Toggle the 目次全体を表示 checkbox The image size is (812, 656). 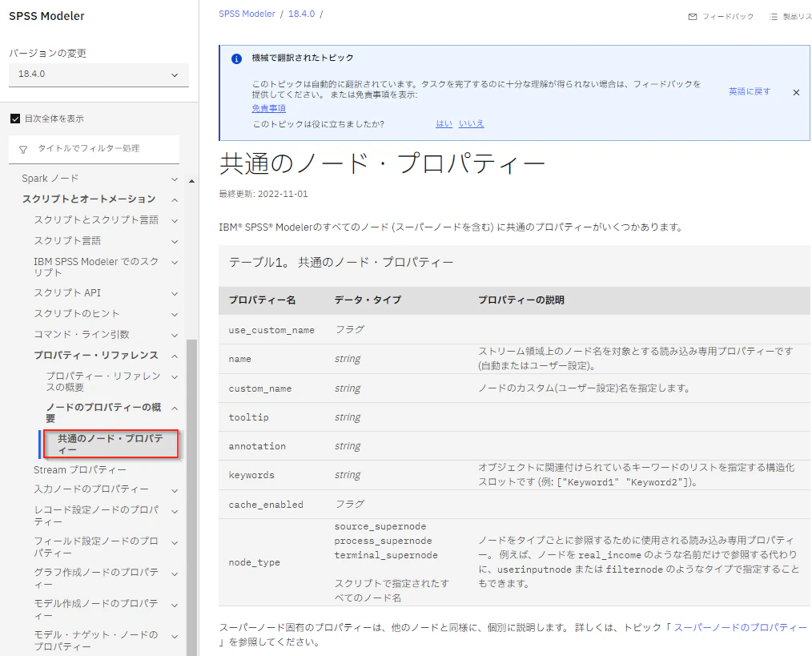(x=15, y=119)
